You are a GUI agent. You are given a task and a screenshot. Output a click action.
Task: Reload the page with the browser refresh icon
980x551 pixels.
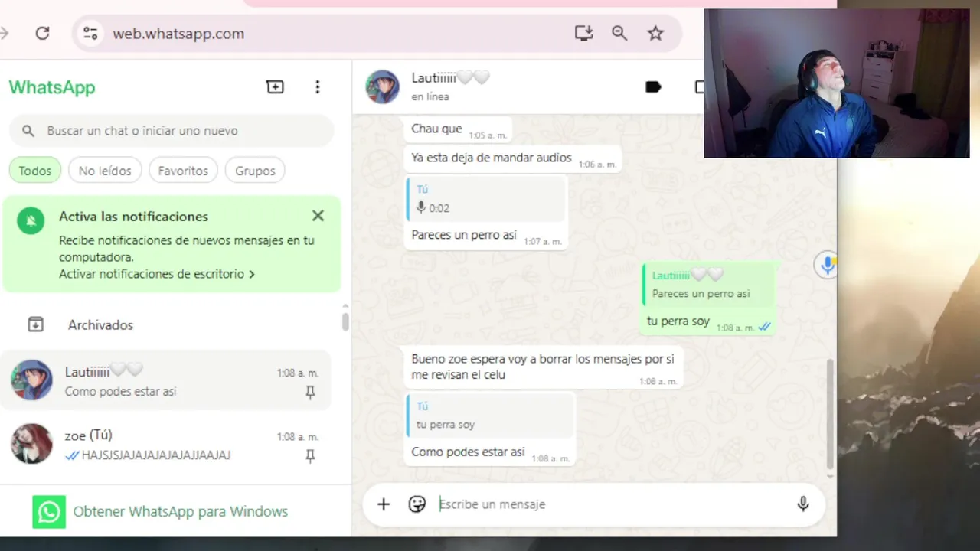(43, 33)
